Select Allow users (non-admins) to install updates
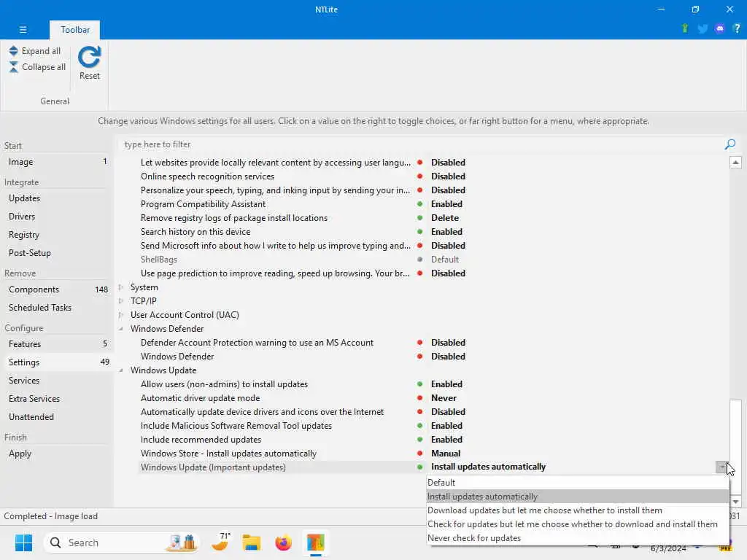The height and width of the screenshot is (560, 747). tap(224, 384)
